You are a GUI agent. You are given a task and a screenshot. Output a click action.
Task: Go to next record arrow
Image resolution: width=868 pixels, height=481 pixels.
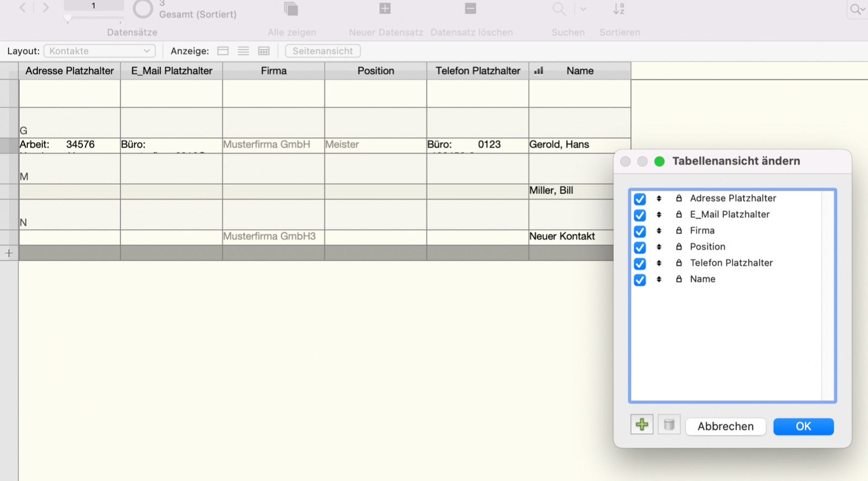pos(46,8)
